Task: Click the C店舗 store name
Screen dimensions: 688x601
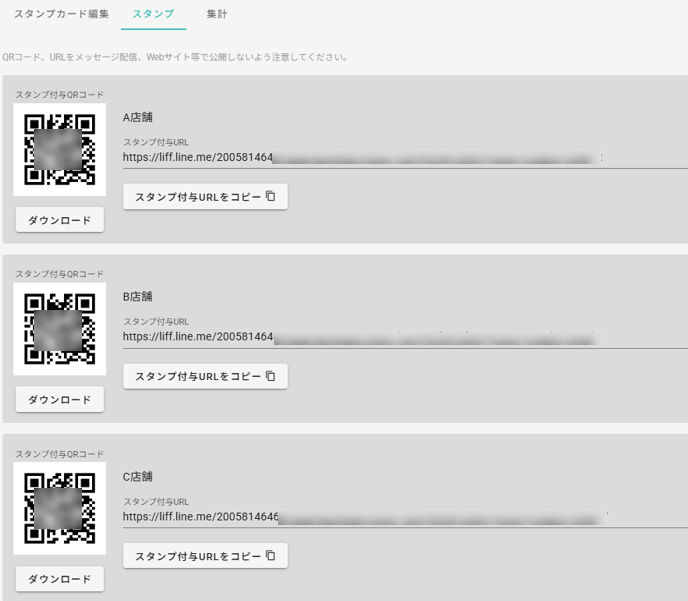Action: coord(138,476)
